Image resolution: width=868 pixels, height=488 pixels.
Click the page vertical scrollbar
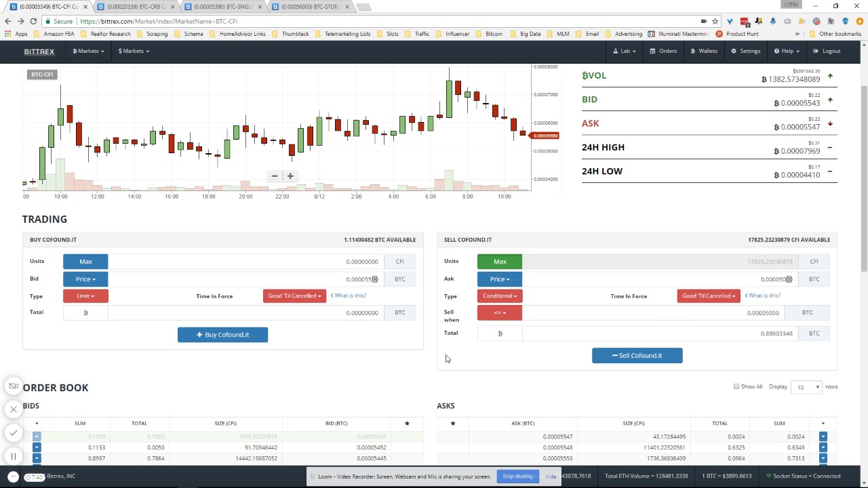(x=864, y=178)
